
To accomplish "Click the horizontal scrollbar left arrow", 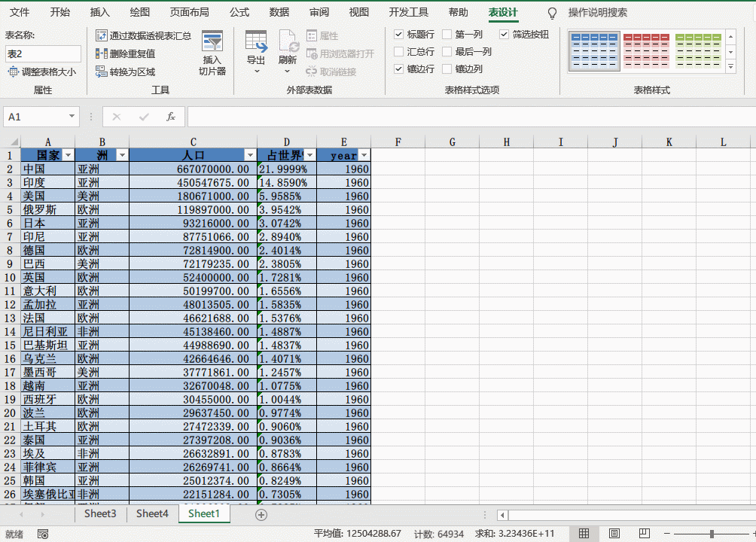I will click(502, 515).
